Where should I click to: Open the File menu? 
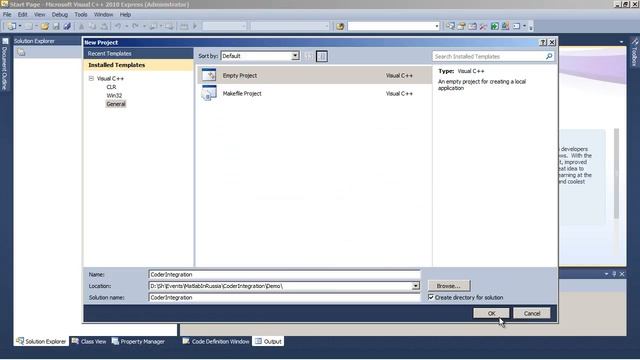7,14
